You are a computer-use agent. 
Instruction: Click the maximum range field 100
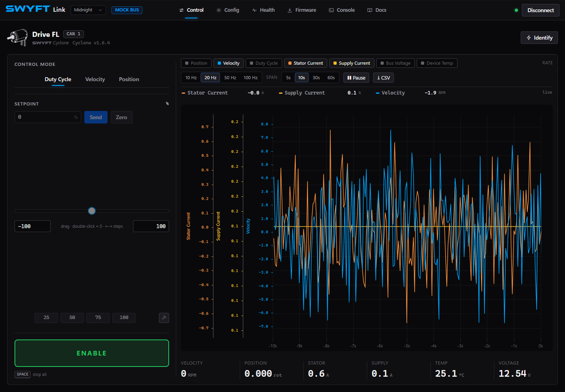pos(151,226)
